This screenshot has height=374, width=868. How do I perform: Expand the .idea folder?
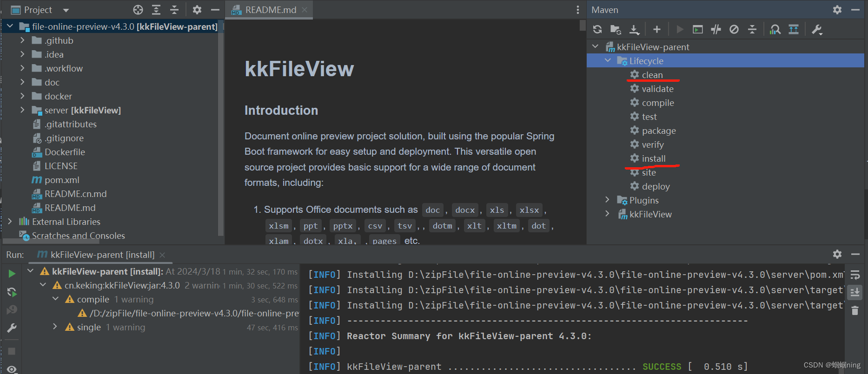point(22,54)
